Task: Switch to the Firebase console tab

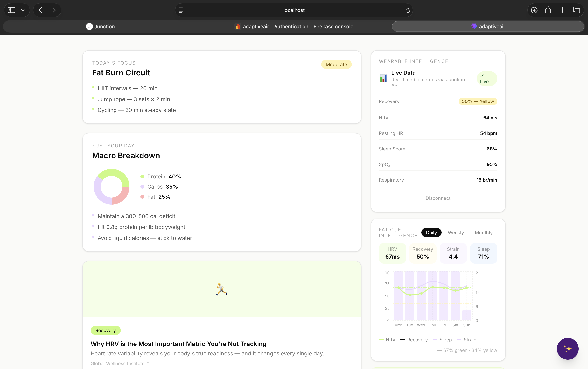Action: click(x=294, y=26)
